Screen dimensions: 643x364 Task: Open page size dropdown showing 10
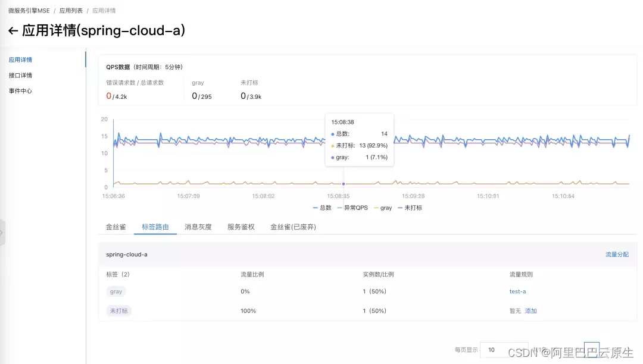[x=504, y=350]
